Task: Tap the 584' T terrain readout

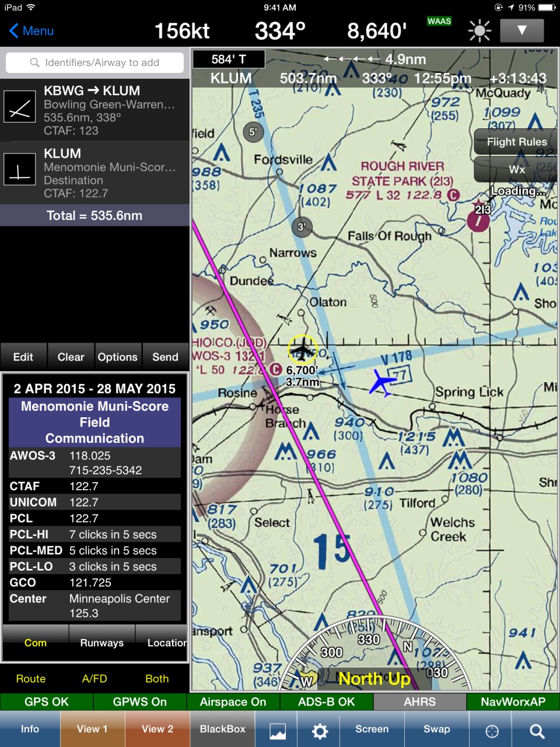Action: point(229,59)
